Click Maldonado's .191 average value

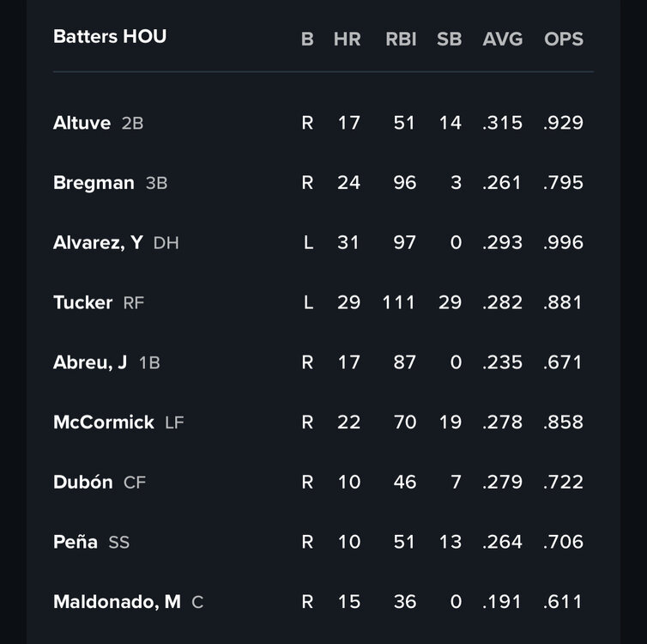(502, 602)
